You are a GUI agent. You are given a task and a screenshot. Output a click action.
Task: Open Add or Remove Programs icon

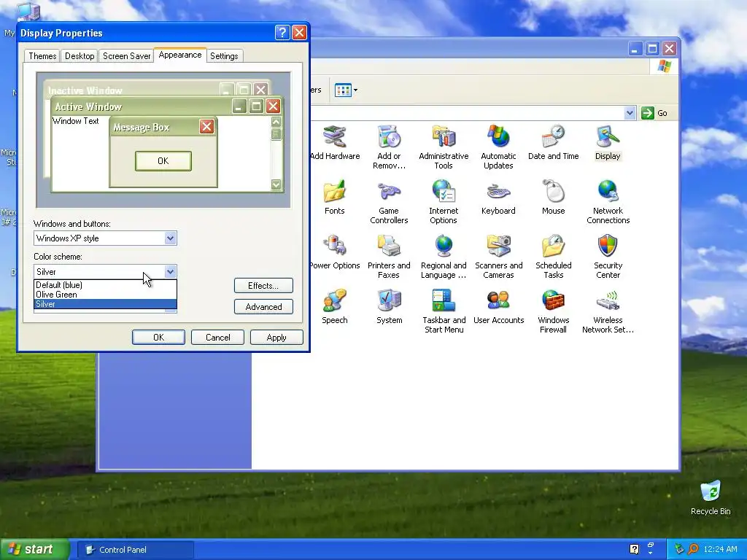[x=389, y=147]
